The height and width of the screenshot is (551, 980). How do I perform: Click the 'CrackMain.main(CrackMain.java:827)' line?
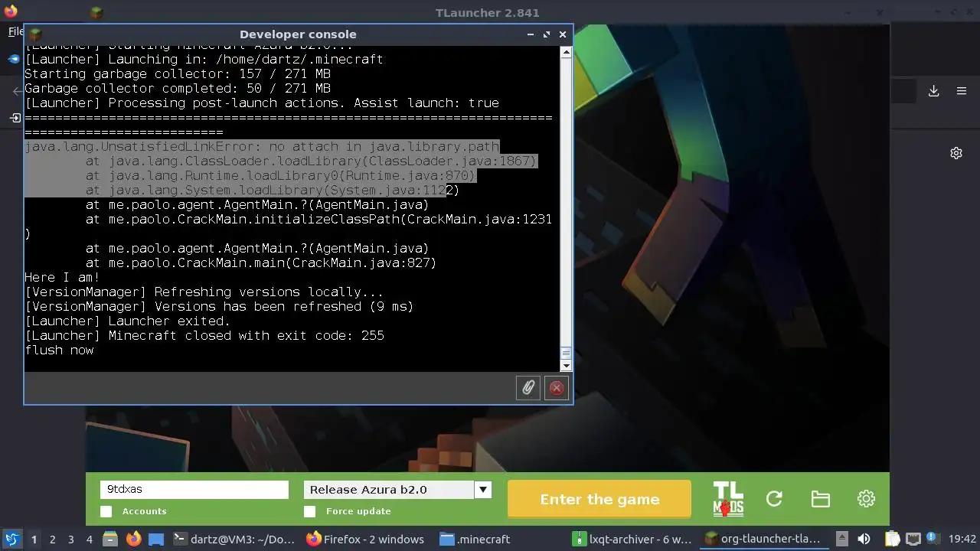[x=261, y=263]
